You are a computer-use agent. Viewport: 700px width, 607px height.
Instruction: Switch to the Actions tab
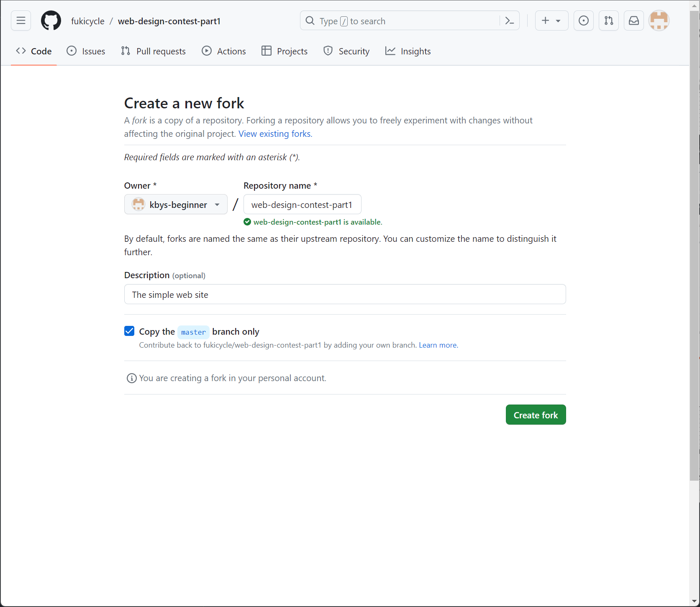click(x=223, y=51)
